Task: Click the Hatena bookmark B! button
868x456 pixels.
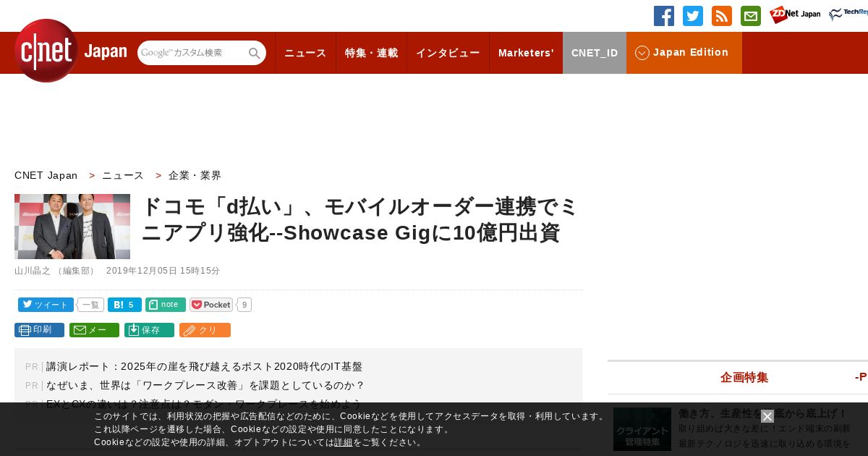Action: coord(124,305)
